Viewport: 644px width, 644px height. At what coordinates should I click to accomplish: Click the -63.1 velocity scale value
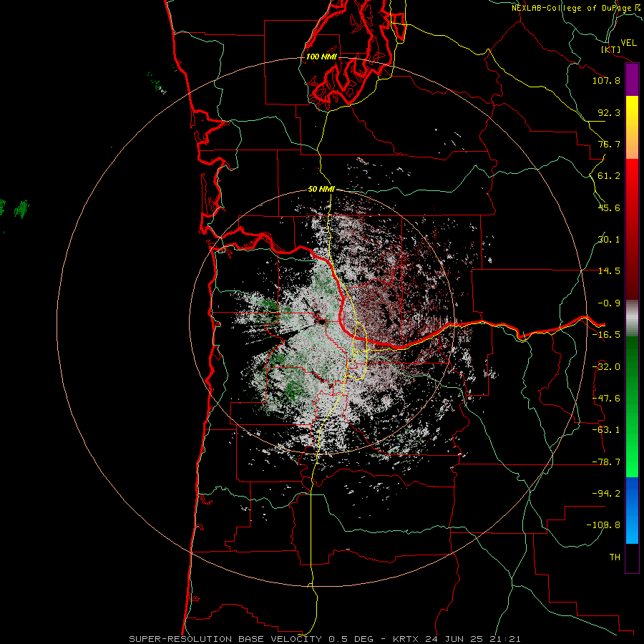(606, 430)
